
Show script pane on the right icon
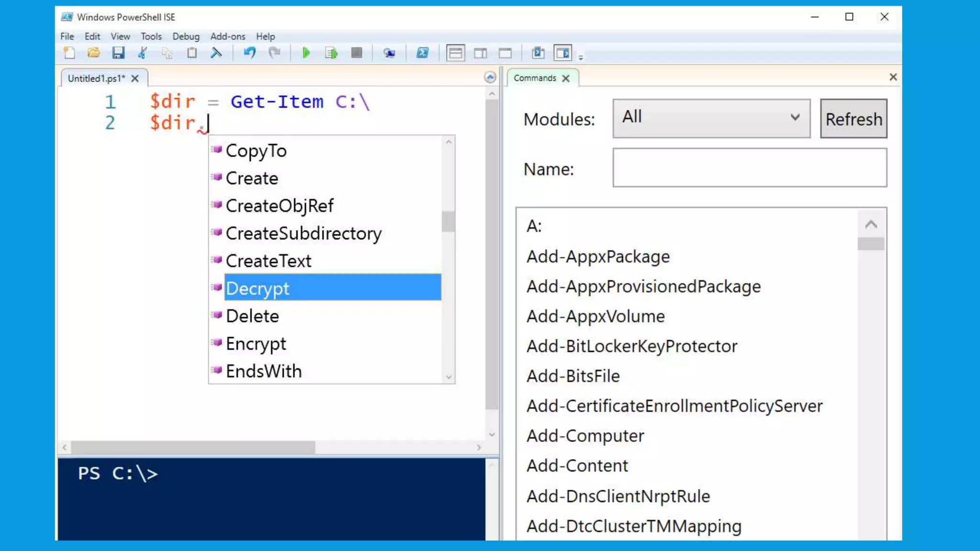[480, 53]
